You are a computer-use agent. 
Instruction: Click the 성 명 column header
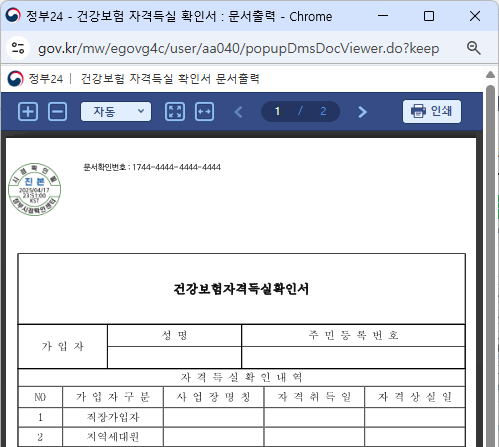click(174, 335)
